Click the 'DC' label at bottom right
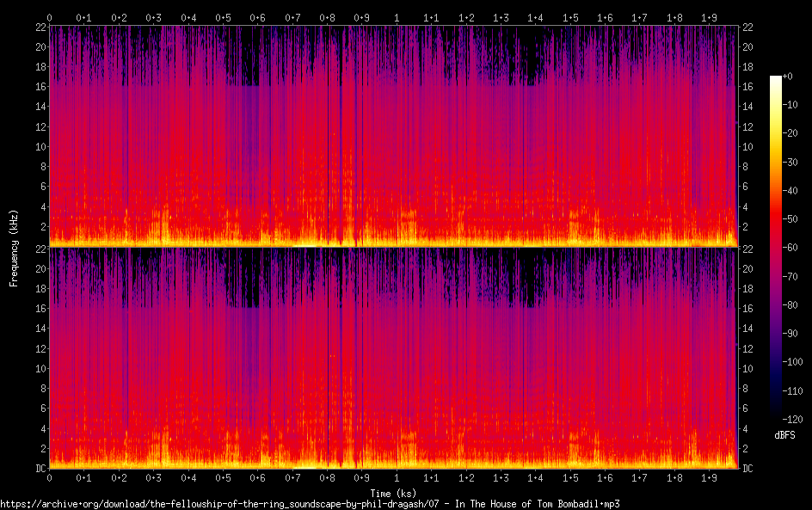The image size is (812, 510). coord(747,469)
